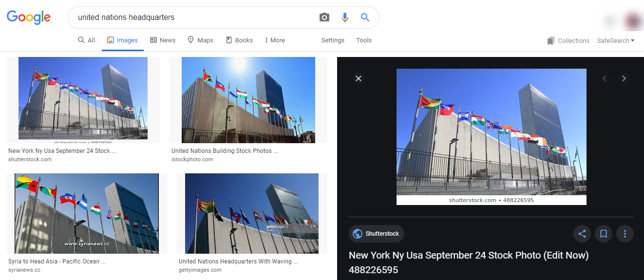
Task: Open Collections
Action: click(568, 41)
